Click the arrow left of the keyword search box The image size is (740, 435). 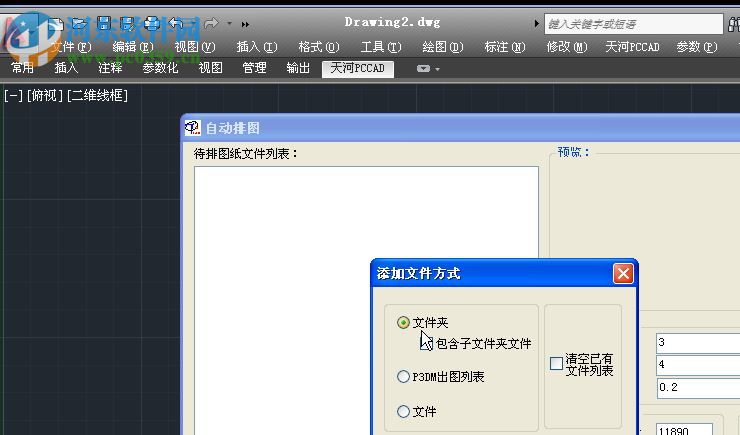tap(537, 23)
